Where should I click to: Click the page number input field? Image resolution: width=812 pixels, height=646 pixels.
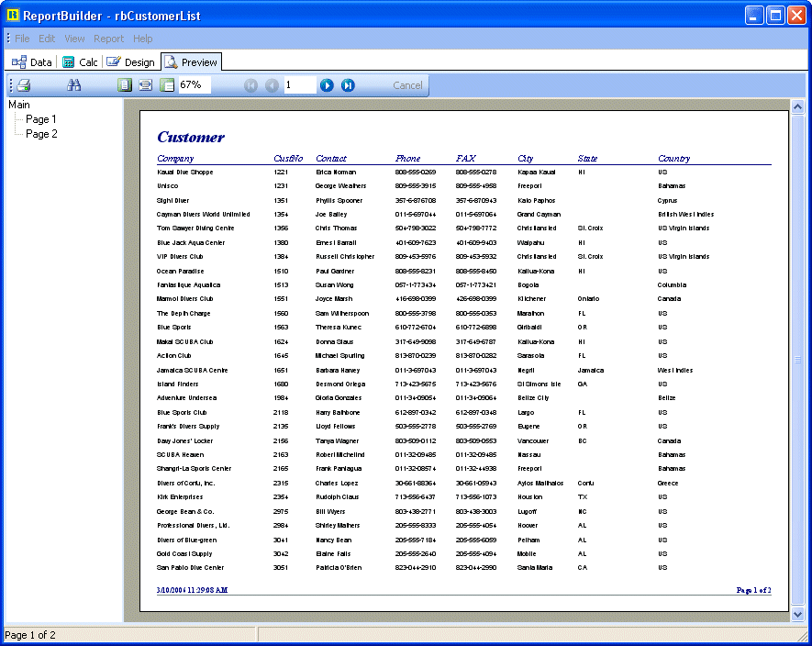[298, 85]
